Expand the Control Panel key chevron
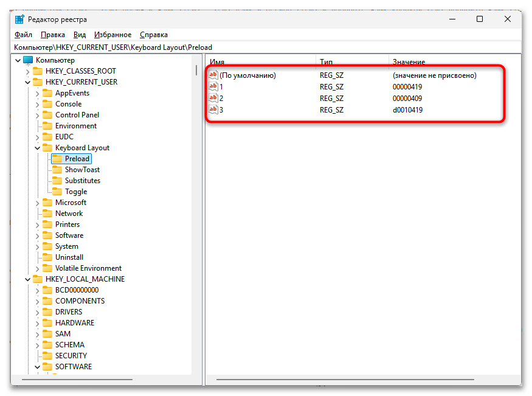 coord(38,116)
